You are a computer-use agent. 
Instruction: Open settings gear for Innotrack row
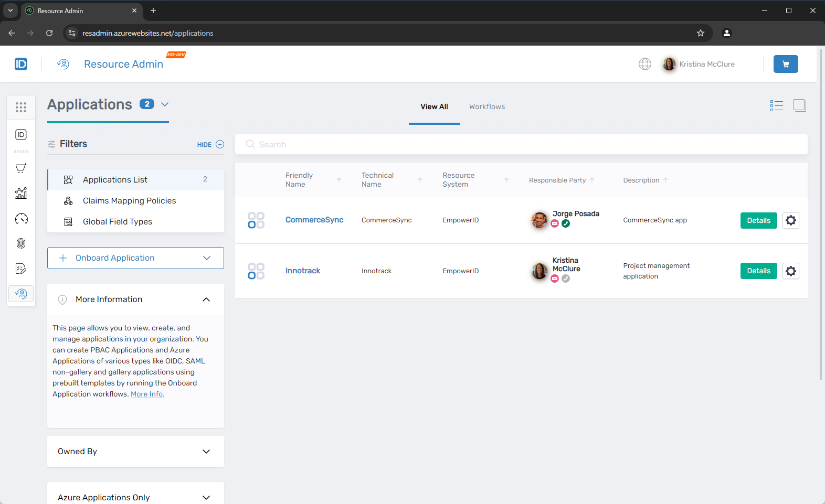point(791,271)
